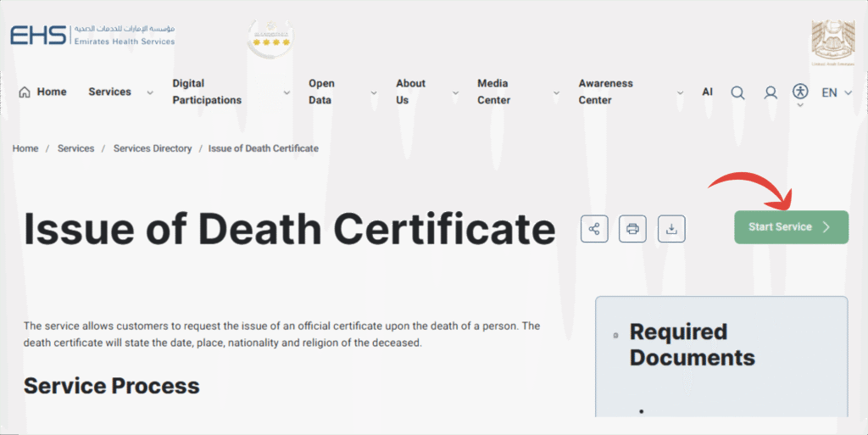Screen dimensions: 868x435
Task: Click the four-star rating badge
Action: click(270, 38)
